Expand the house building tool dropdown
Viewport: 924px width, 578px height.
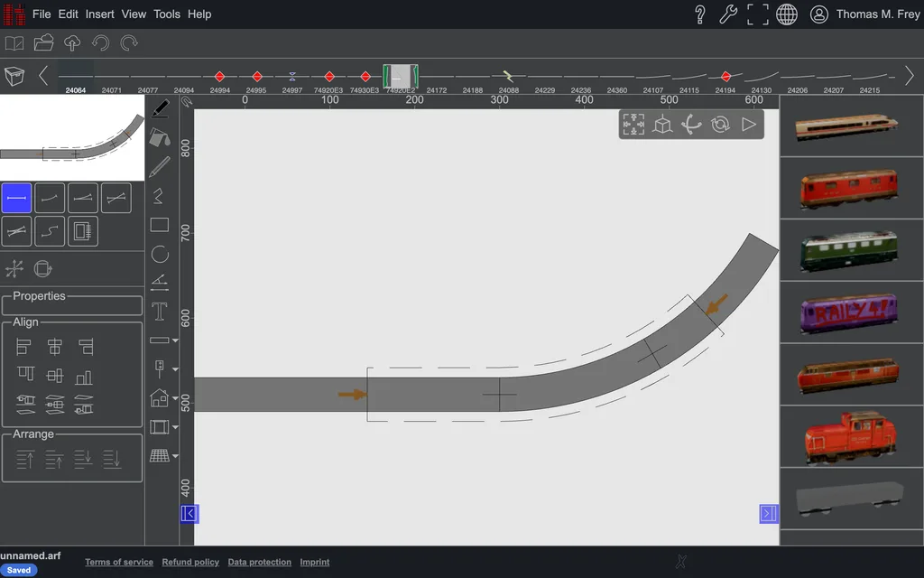click(x=175, y=398)
